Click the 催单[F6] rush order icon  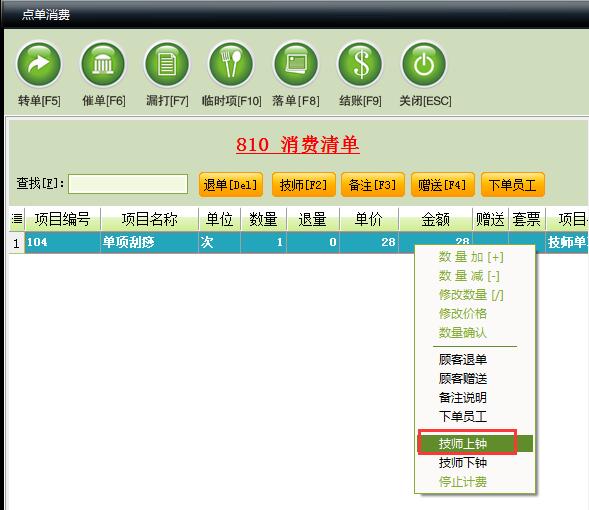pos(103,64)
